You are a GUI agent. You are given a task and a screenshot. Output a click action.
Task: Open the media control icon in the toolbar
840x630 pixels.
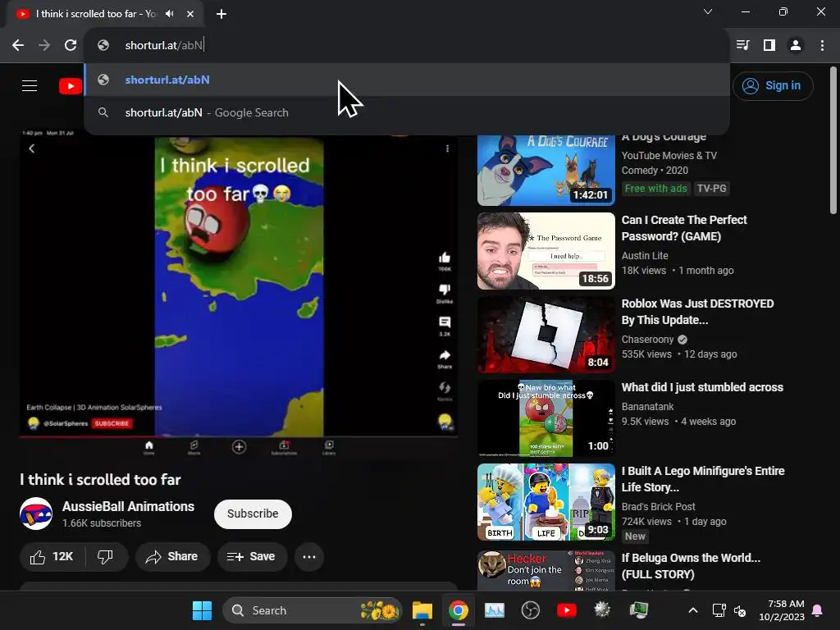click(x=742, y=46)
